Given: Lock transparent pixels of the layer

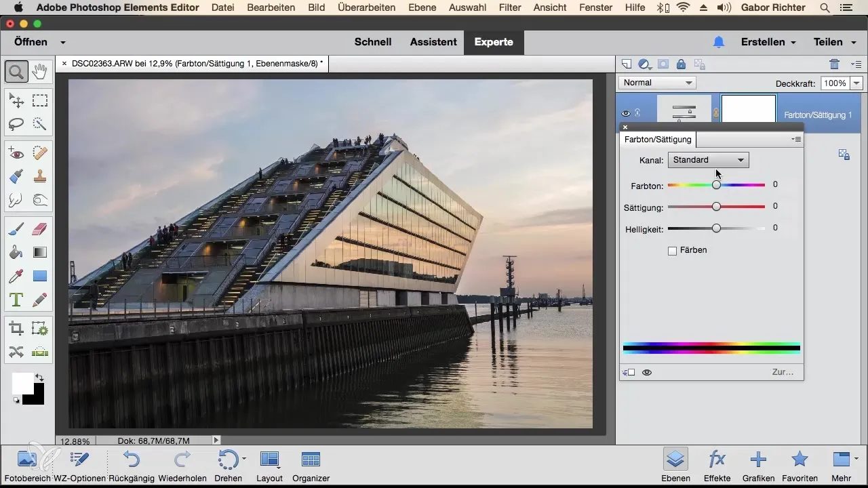Looking at the screenshot, I should pos(700,64).
